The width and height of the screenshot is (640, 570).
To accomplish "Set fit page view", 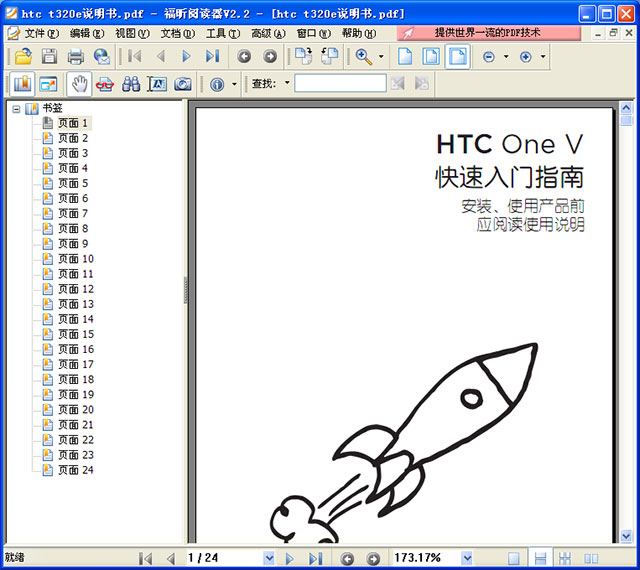I will 431,56.
